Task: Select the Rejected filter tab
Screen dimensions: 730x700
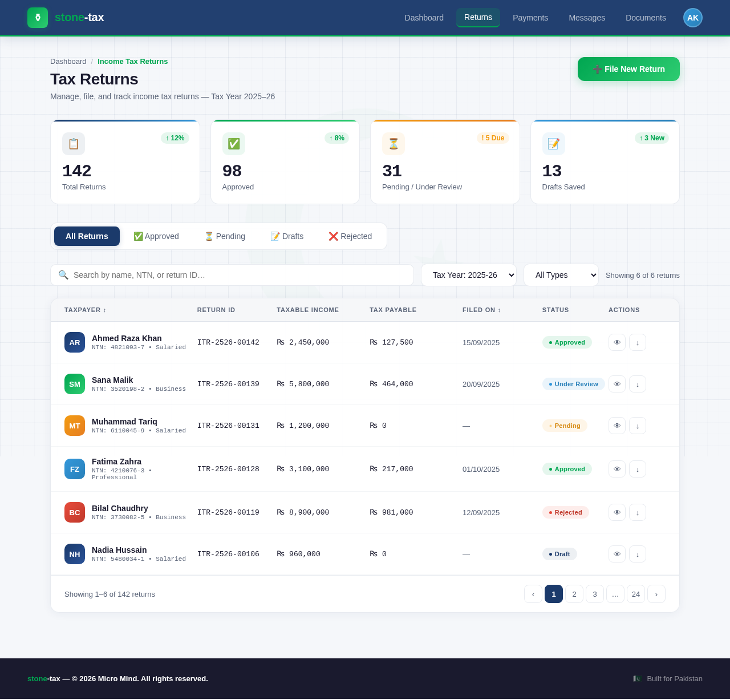Action: [x=350, y=236]
